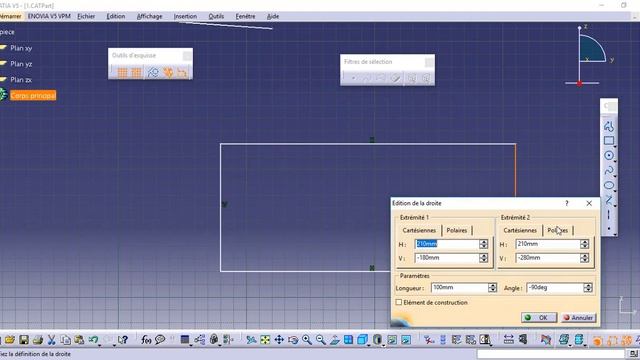Select the Ellipse sketch tool

pyautogui.click(x=609, y=185)
